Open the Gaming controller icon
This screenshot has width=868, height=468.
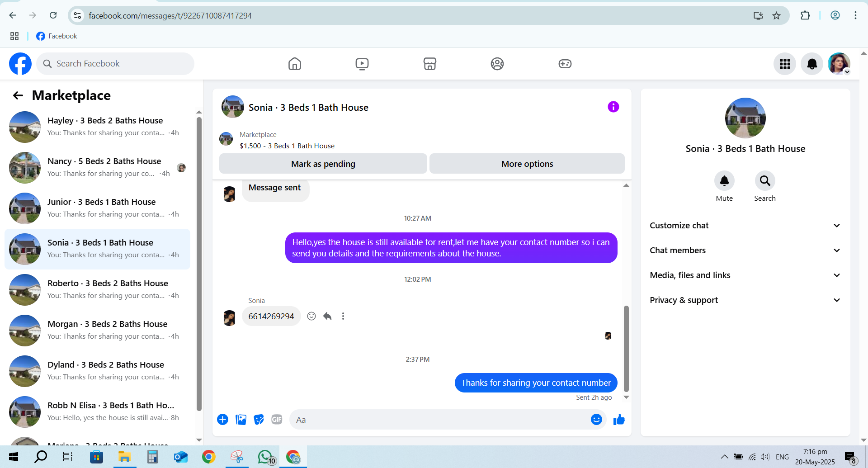tap(565, 64)
